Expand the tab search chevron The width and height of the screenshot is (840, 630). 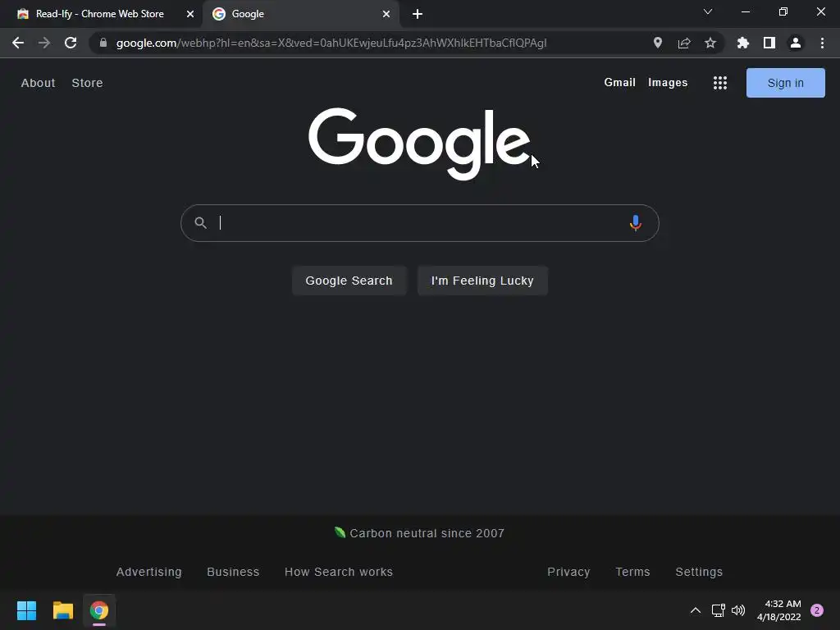tap(708, 11)
